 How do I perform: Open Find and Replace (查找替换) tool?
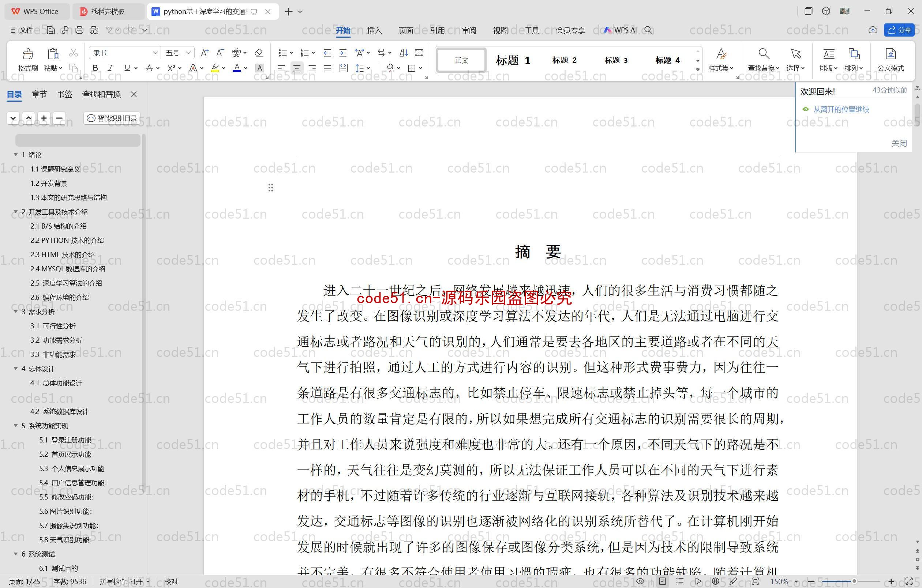point(764,60)
